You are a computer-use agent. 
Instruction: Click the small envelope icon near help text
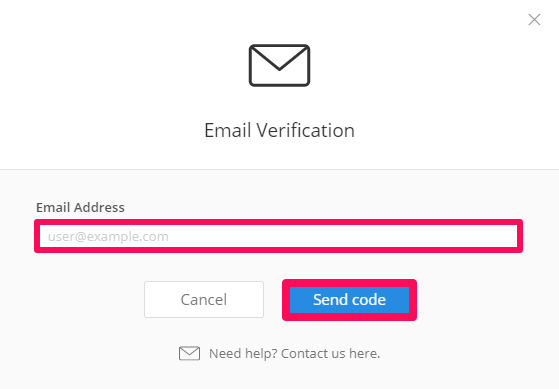(x=189, y=353)
